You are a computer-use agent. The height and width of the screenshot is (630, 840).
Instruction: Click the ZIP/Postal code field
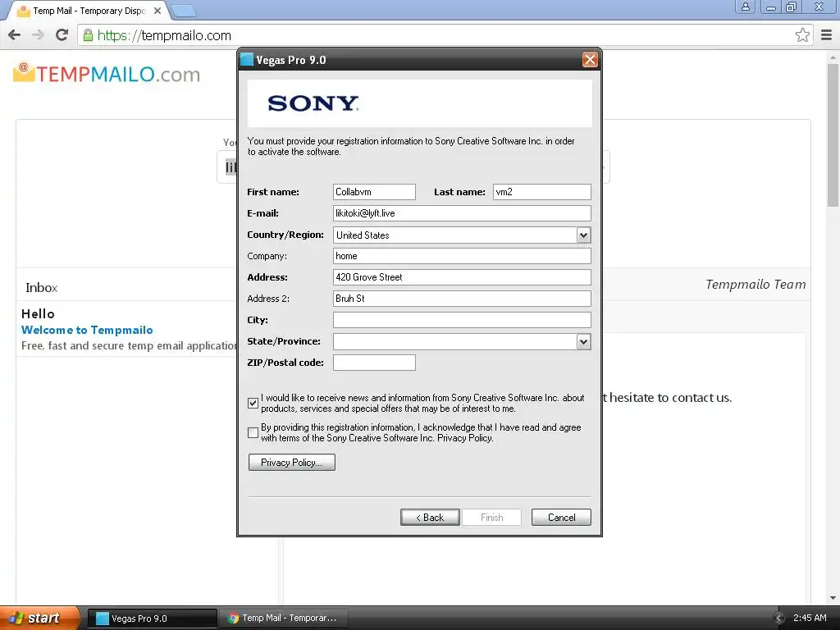pos(374,363)
